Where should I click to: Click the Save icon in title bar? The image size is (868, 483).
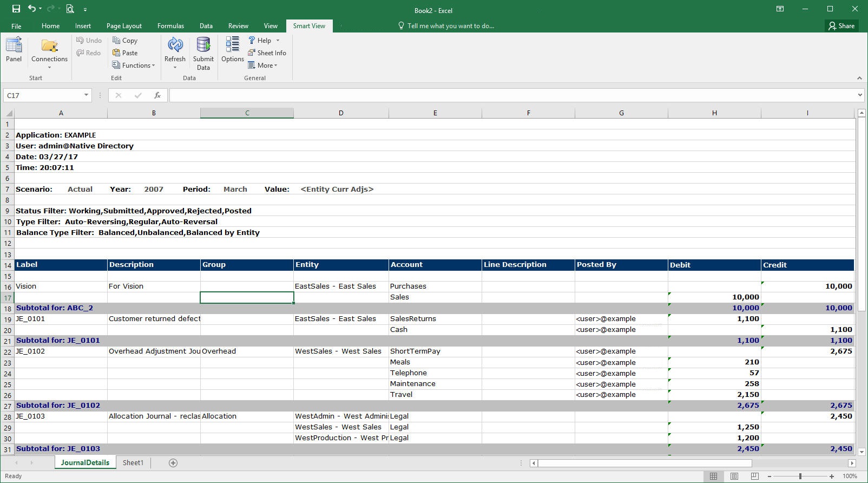[16, 9]
